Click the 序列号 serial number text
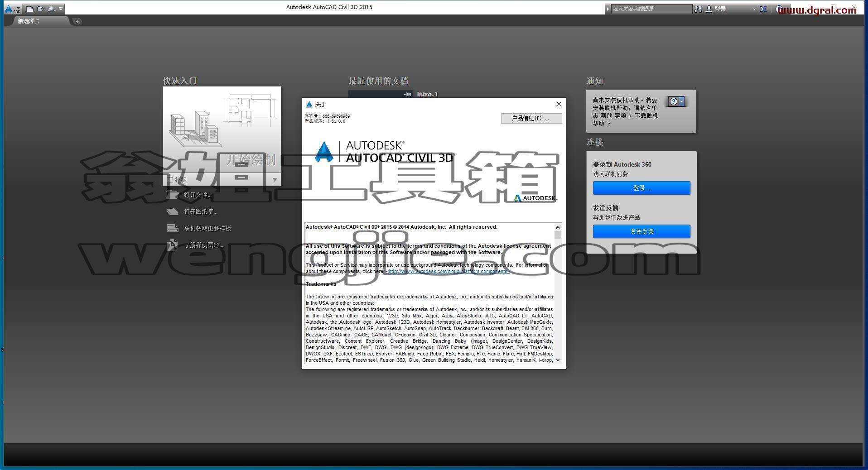 tap(327, 116)
